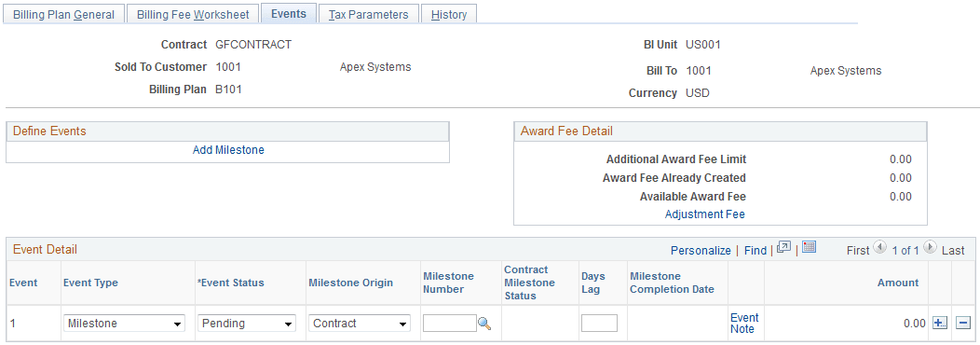
Task: Select the B101 billing plan value
Action: (229, 90)
